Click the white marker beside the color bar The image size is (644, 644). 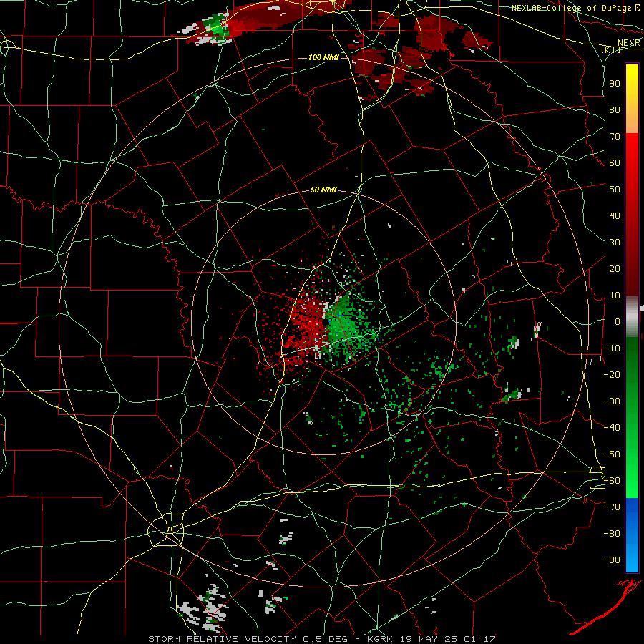tap(642, 308)
